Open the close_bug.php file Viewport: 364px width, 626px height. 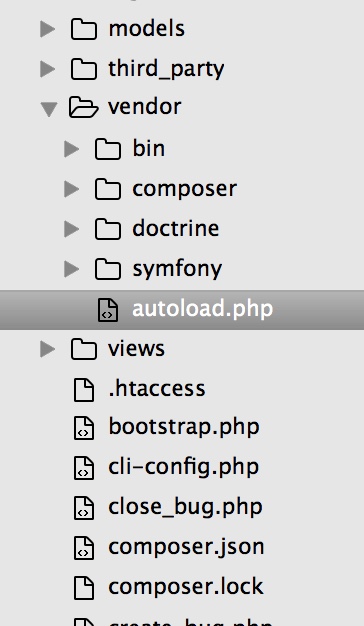coord(185,507)
